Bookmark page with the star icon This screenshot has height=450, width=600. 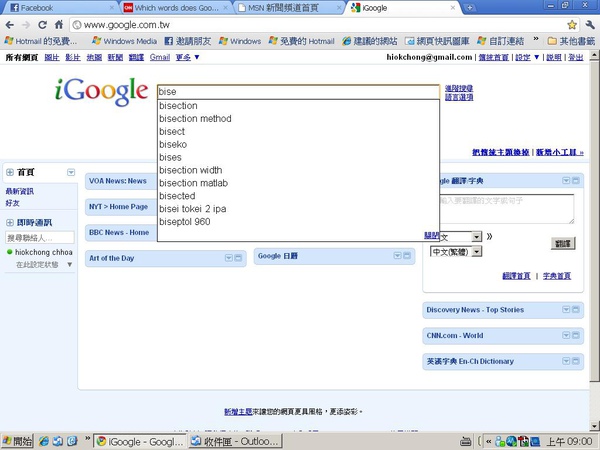coord(572,25)
